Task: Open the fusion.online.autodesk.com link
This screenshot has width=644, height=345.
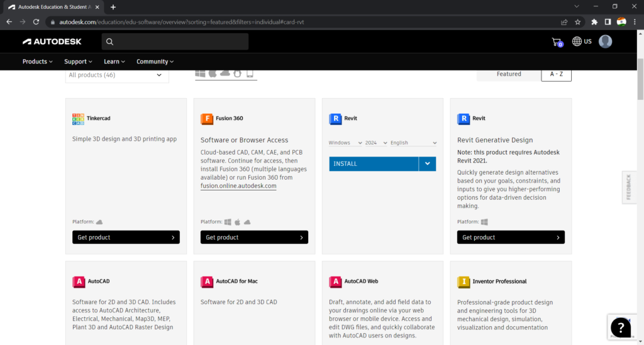Action: tap(238, 186)
